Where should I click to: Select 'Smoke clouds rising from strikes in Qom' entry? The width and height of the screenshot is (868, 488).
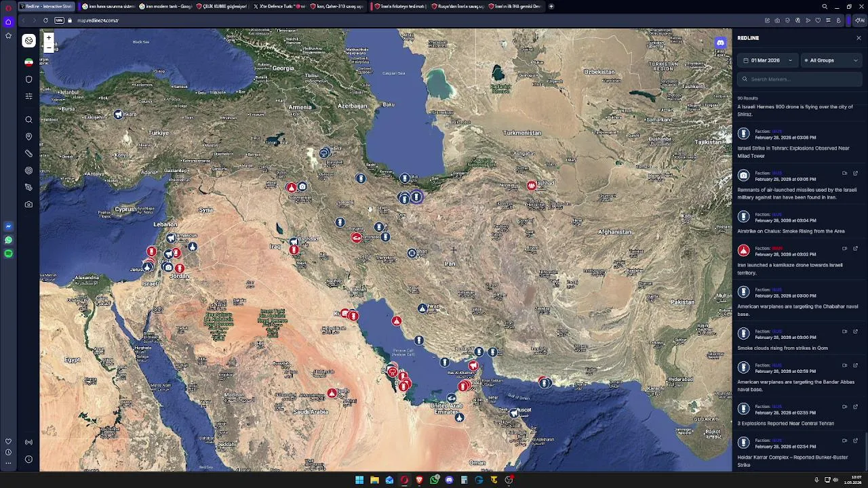pos(799,339)
